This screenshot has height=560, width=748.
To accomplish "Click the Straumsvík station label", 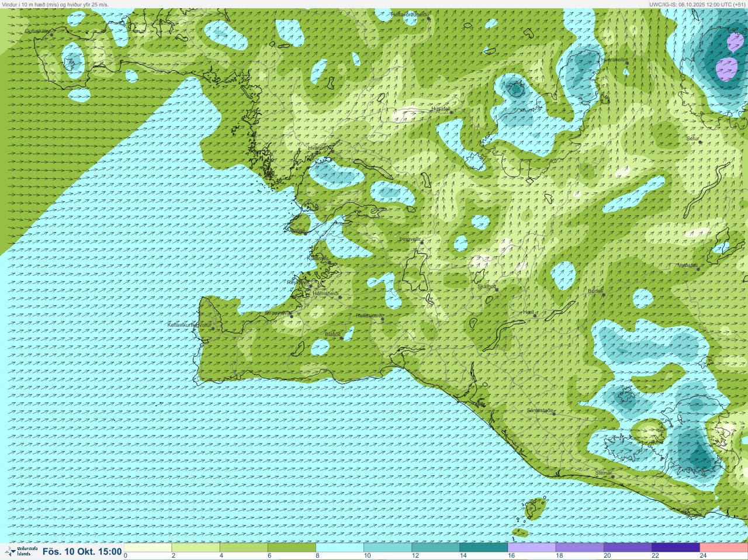I will point(277,313).
